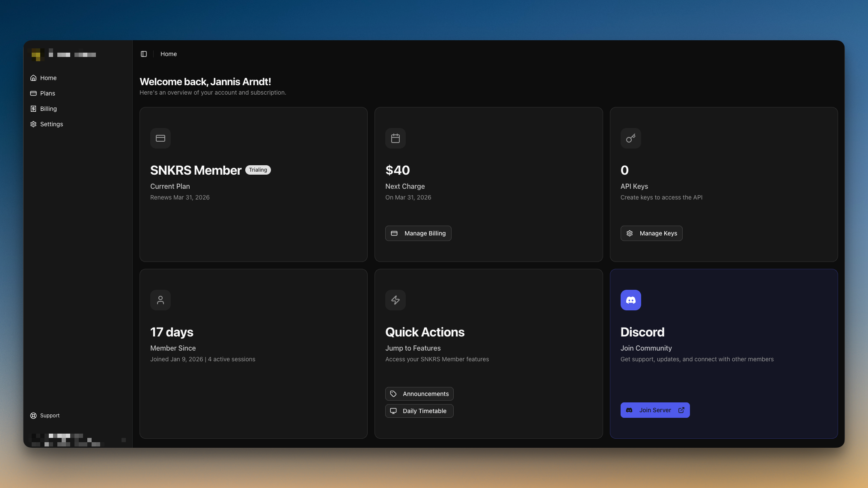The image size is (868, 488).
Task: Click the Manage Billing button
Action: click(x=418, y=233)
